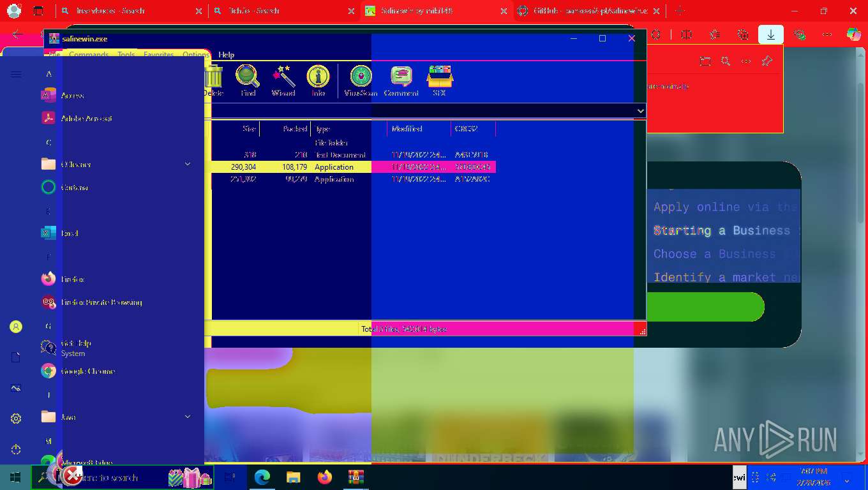This screenshot has width=868, height=490.
Task: Open WinRAR from the taskbar
Action: (355, 477)
